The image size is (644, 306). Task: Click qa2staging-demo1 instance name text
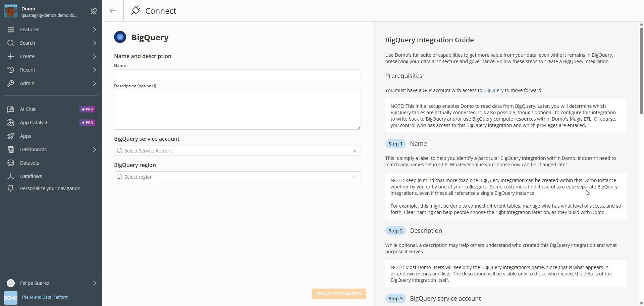(x=49, y=15)
